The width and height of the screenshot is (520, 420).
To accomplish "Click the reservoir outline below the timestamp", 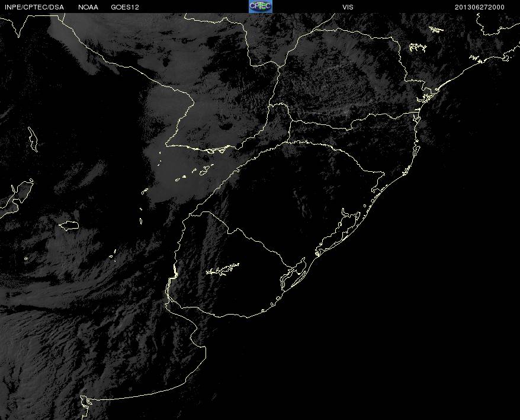I will click(x=436, y=29).
